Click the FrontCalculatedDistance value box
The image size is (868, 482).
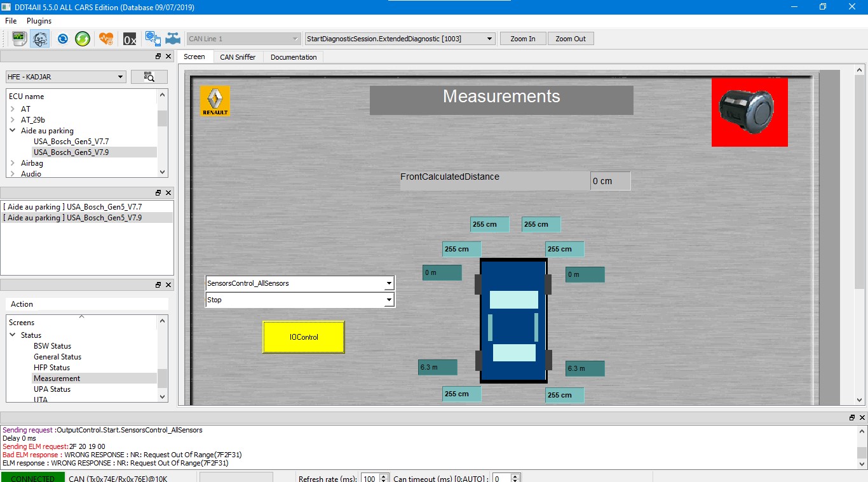click(x=610, y=181)
